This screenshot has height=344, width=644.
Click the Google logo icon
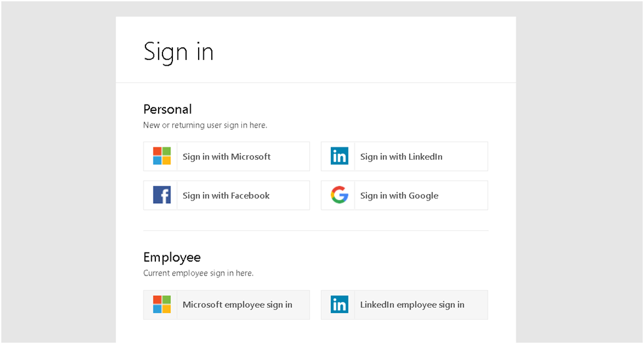[339, 195]
